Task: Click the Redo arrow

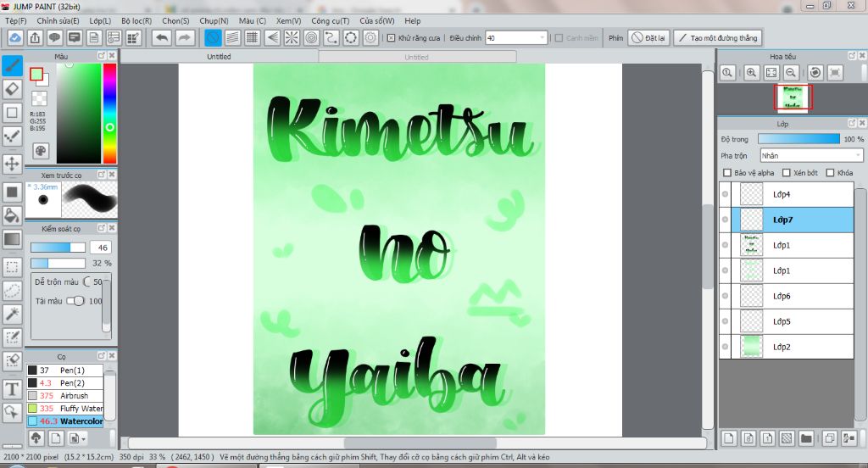Action: point(185,37)
